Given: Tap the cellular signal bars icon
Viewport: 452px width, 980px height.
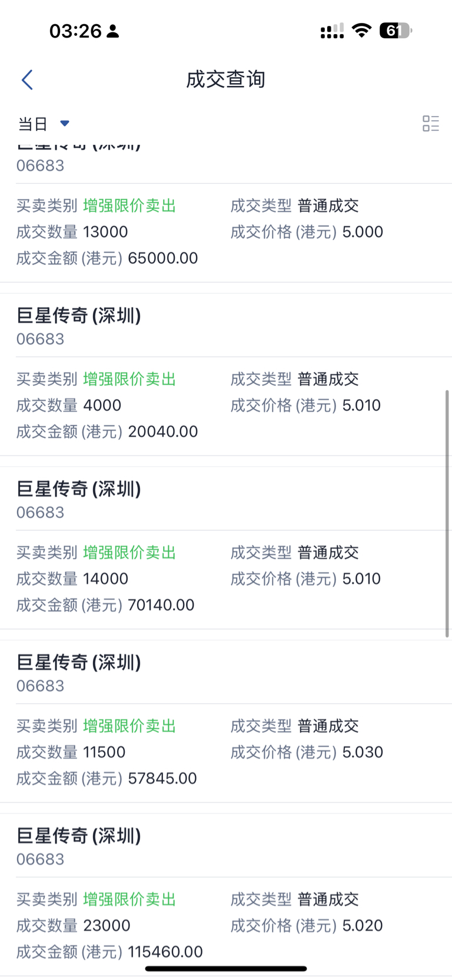Looking at the screenshot, I should (332, 31).
